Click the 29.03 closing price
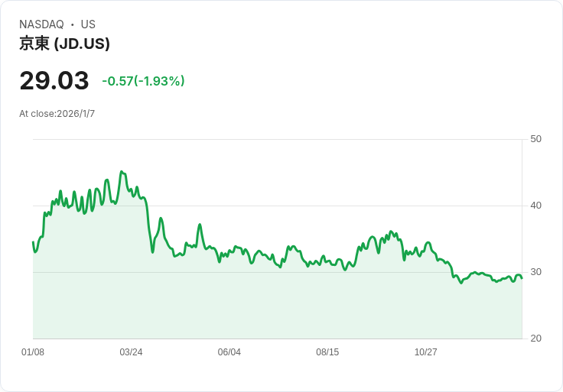 [54, 80]
